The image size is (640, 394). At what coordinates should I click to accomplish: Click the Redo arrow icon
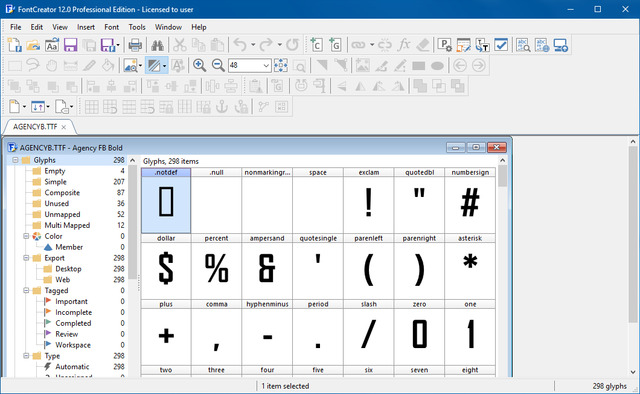(266, 45)
